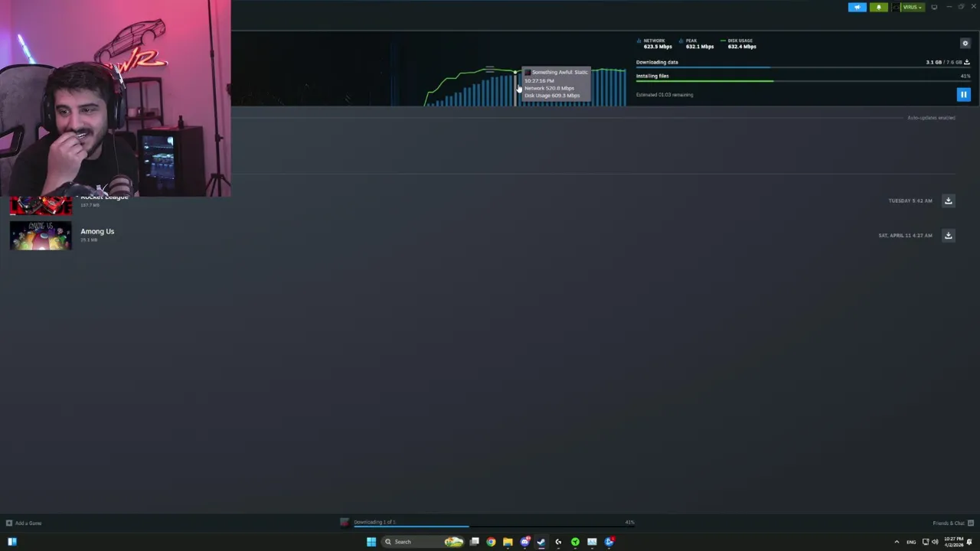Screen dimensions: 980x551
Task: Open Discord from taskbar
Action: point(524,542)
